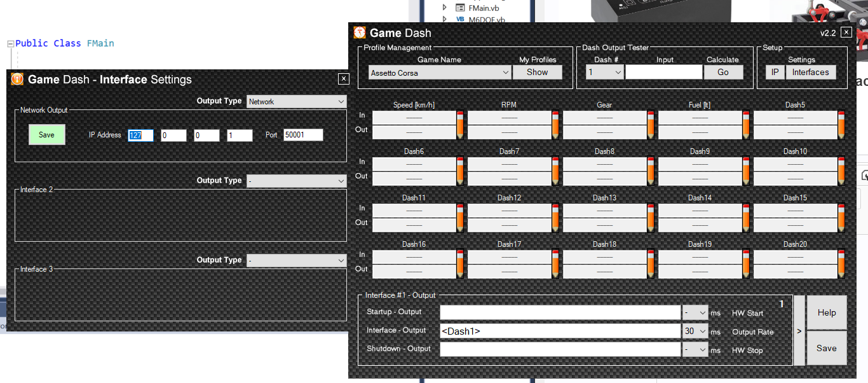Click the RPM Out value field
This screenshot has width=868, height=383.
(510, 133)
